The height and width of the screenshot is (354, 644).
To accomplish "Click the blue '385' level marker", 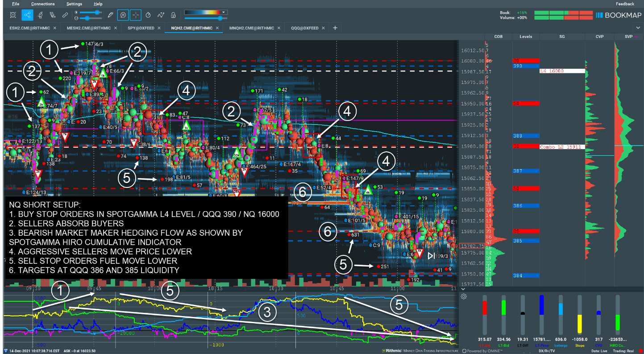I will click(526, 241).
